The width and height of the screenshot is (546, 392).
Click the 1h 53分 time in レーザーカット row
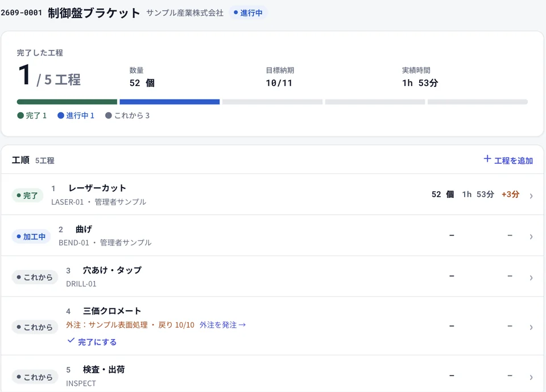478,195
